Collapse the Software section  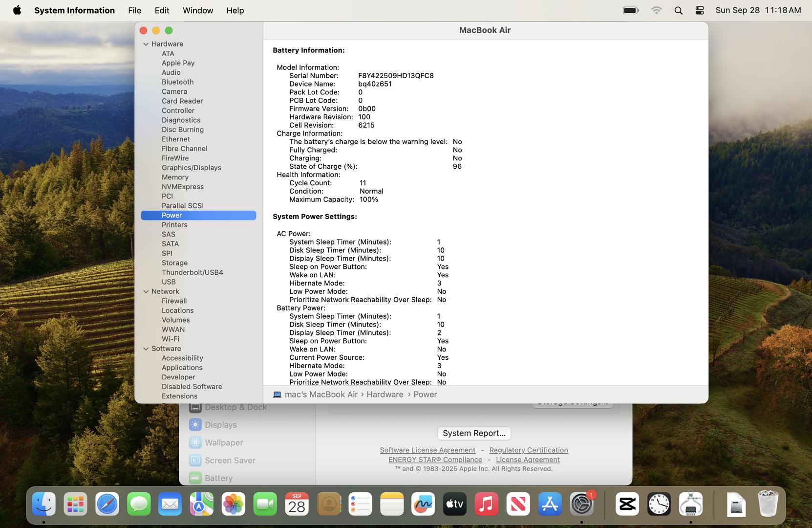pos(146,349)
